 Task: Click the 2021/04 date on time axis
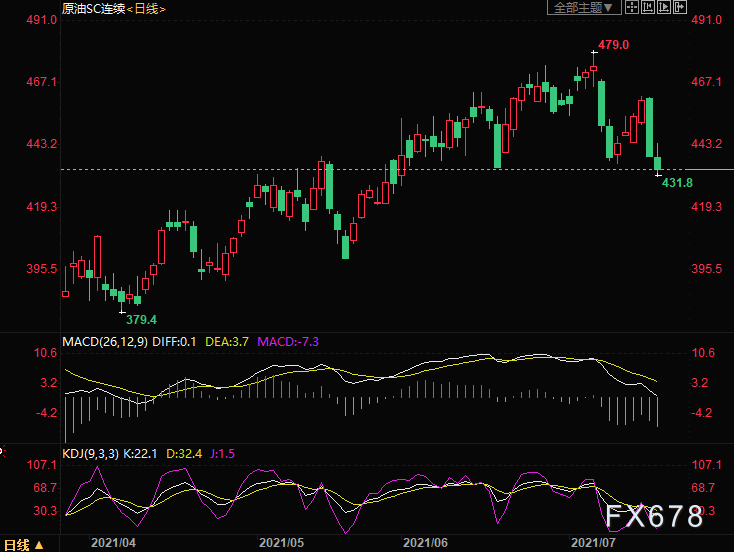pos(112,543)
